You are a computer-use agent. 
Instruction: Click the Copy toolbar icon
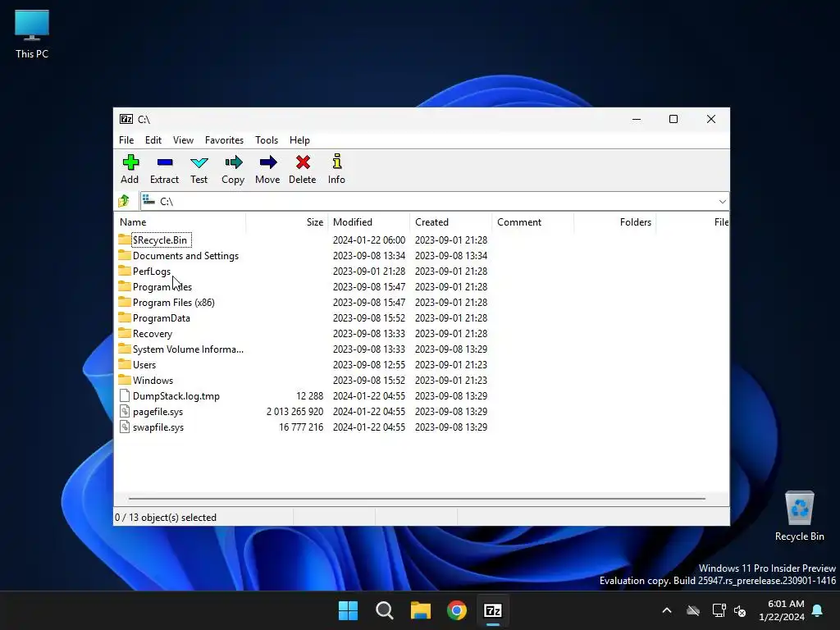click(234, 162)
